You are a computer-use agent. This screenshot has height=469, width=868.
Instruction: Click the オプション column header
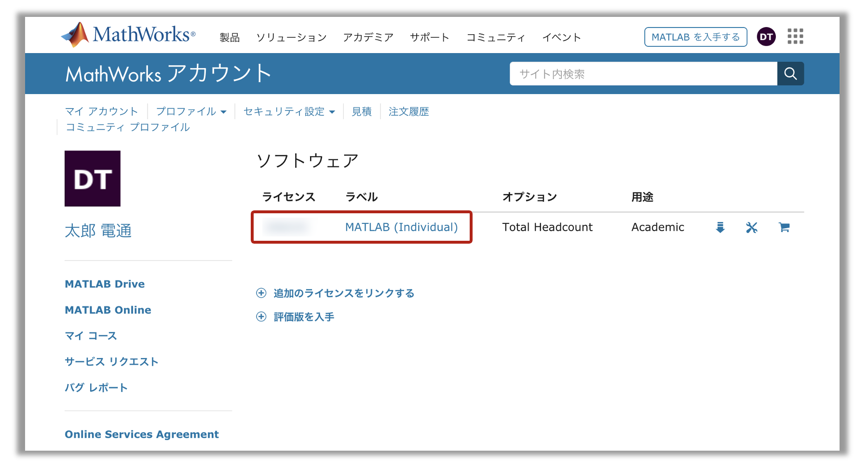tap(529, 197)
